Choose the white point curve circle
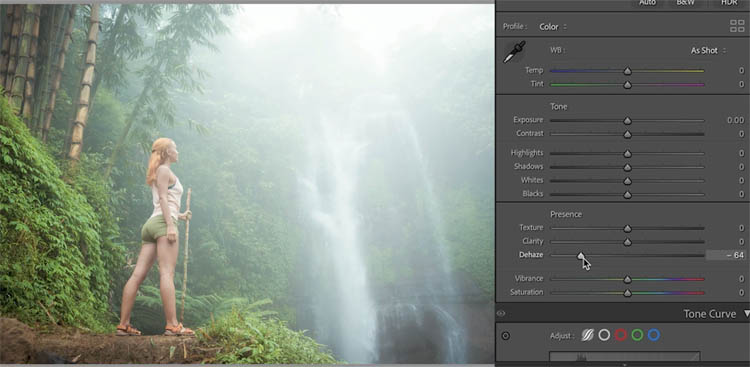Viewport: 750px width, 367px height. click(x=604, y=335)
